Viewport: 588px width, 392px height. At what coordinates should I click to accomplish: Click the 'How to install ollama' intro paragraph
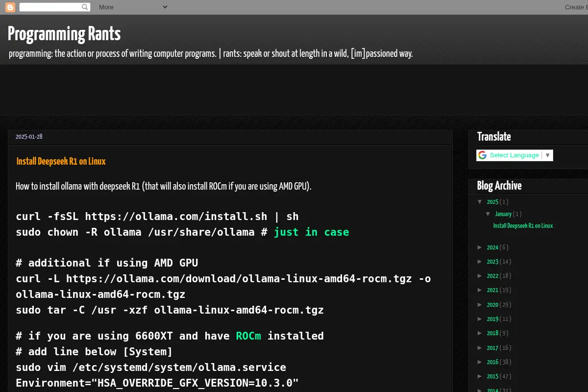click(x=164, y=186)
